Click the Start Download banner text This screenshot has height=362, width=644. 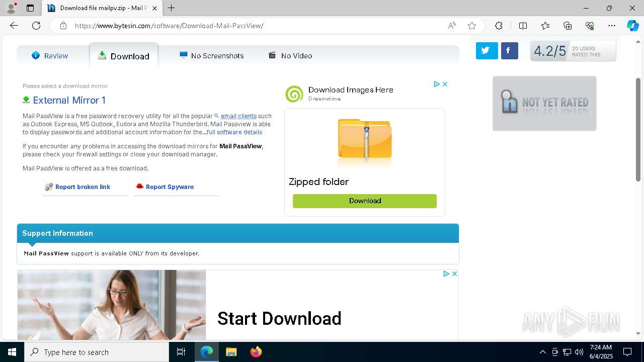(279, 318)
